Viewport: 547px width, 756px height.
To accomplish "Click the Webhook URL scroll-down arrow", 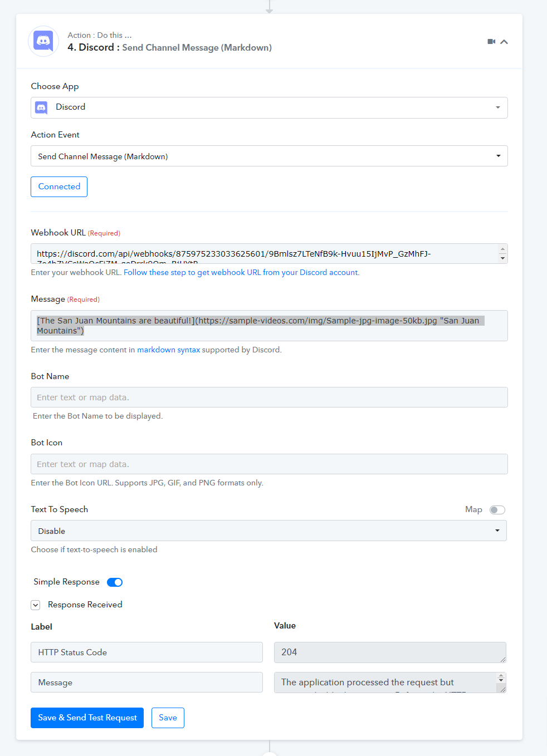I will click(x=502, y=258).
